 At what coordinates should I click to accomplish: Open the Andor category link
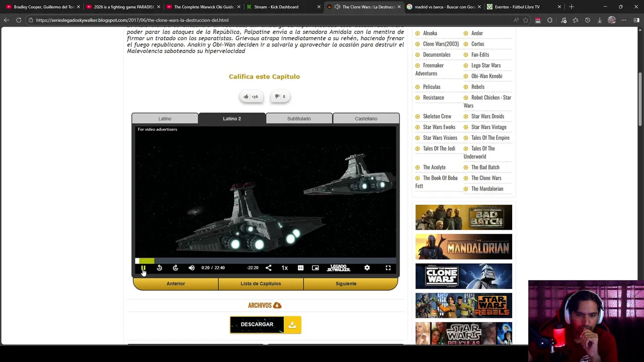click(477, 33)
